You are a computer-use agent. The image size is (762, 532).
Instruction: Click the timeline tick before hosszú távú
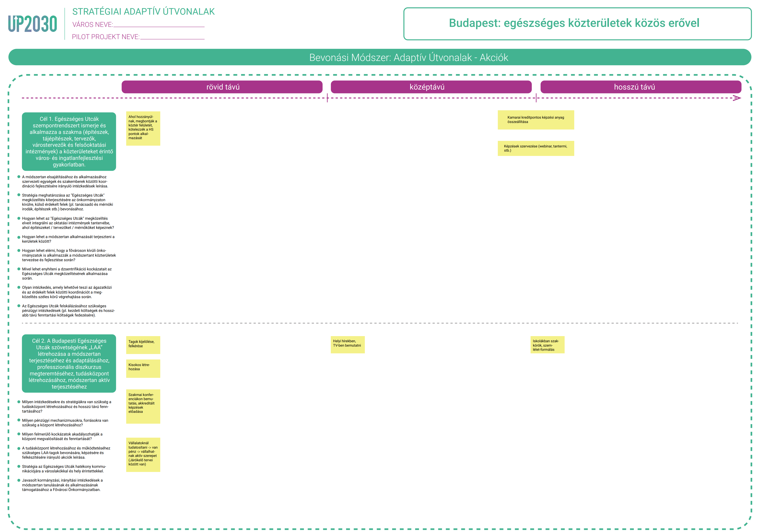(536, 98)
